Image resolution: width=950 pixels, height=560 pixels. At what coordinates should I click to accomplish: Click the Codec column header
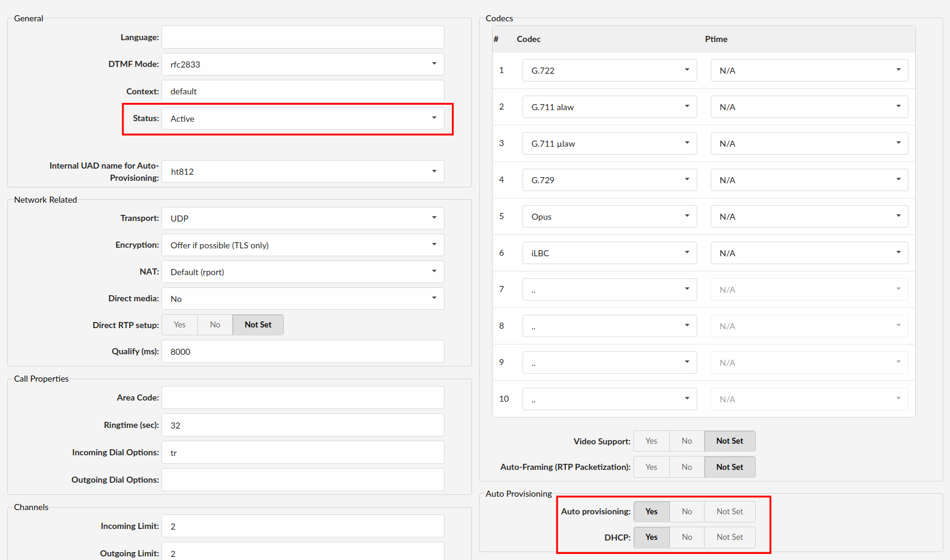529,39
